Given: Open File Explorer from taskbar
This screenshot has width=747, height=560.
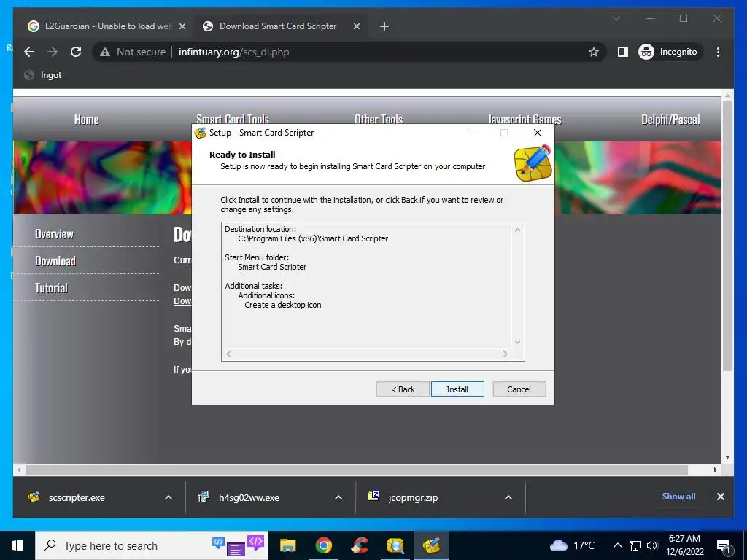Looking at the screenshot, I should [x=287, y=545].
